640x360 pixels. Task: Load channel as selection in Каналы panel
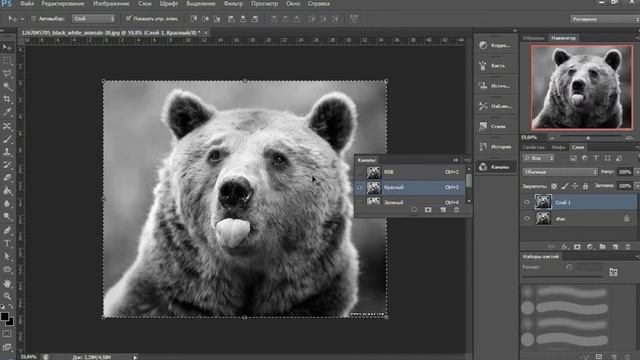click(414, 210)
